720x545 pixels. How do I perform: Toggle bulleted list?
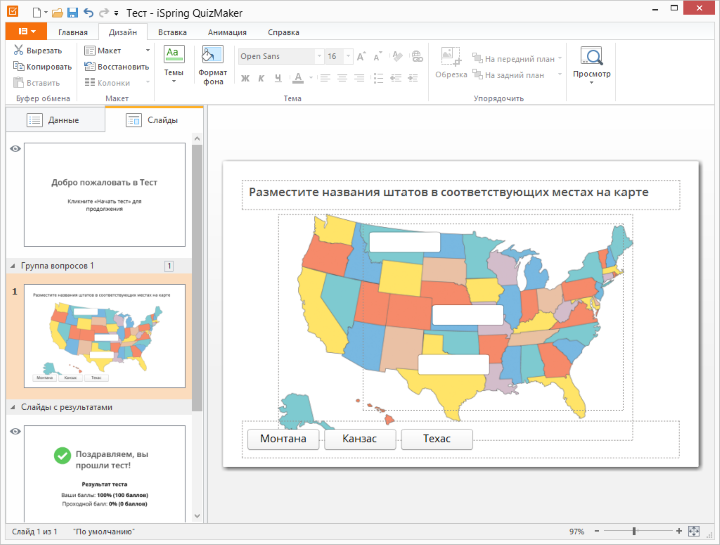tap(378, 78)
